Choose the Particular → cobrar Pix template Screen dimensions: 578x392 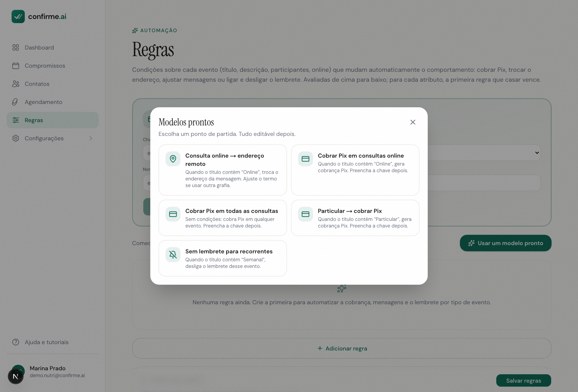click(355, 218)
